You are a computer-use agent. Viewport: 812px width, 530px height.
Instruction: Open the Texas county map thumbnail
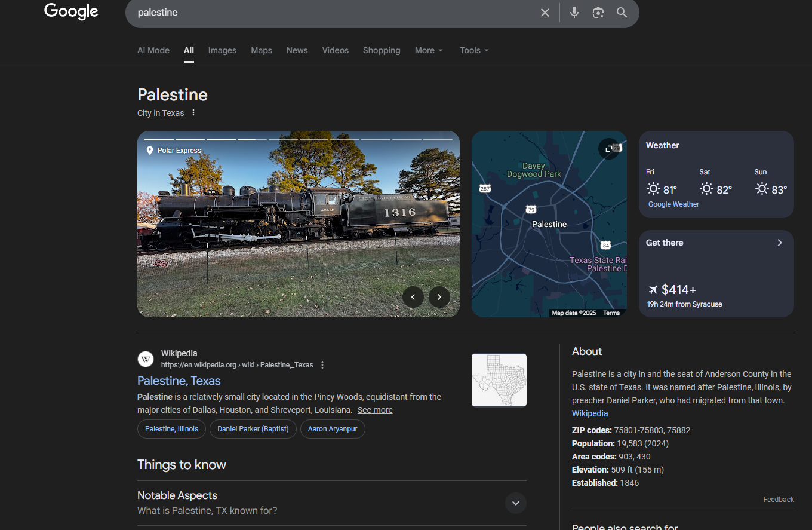coord(499,380)
